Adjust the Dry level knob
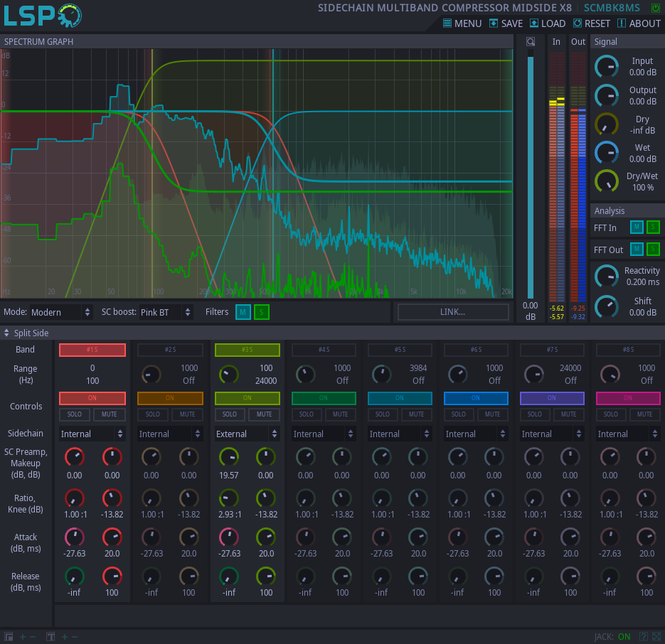 tap(607, 124)
